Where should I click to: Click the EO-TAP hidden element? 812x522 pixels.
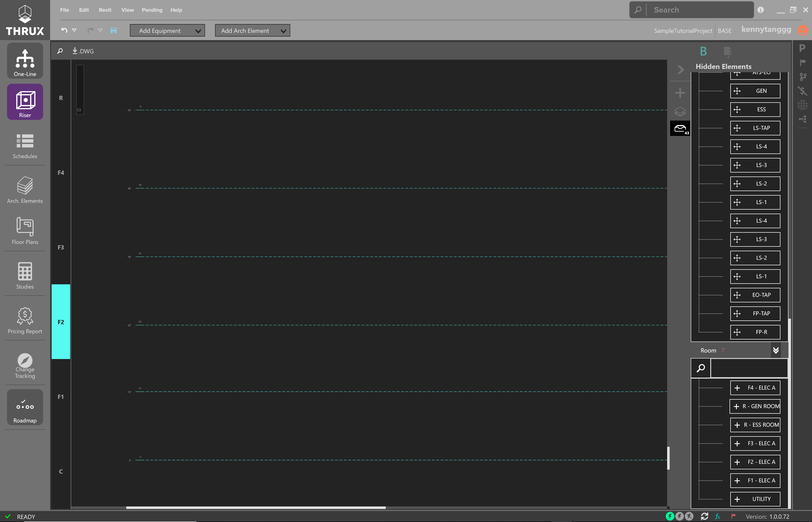pos(755,295)
